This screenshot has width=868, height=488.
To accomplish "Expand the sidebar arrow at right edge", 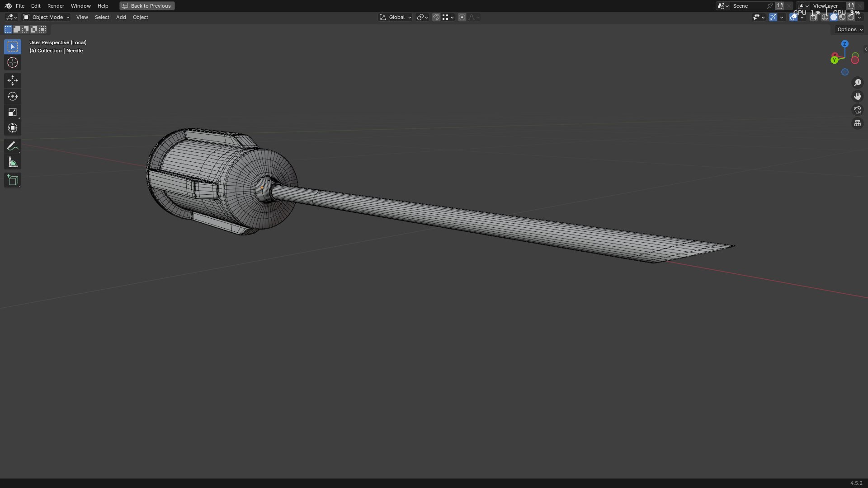I will [x=865, y=49].
